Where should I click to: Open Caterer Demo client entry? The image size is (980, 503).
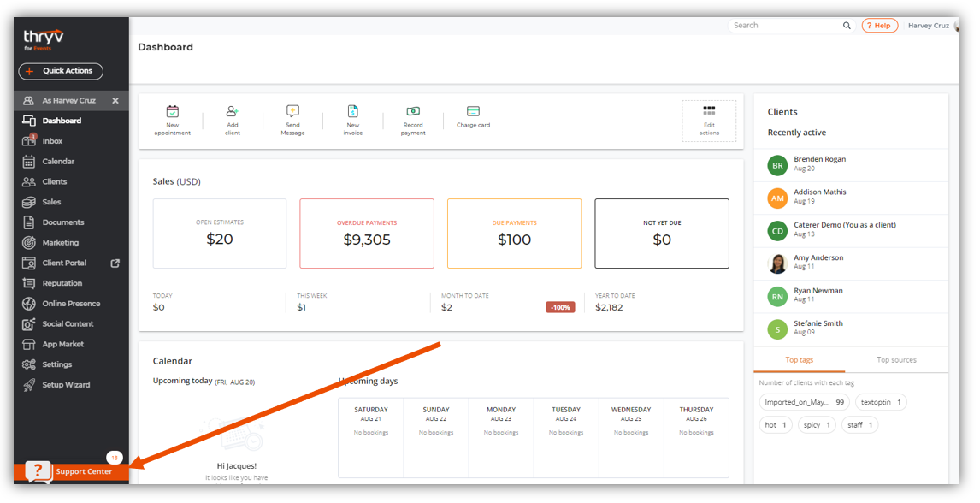point(851,231)
